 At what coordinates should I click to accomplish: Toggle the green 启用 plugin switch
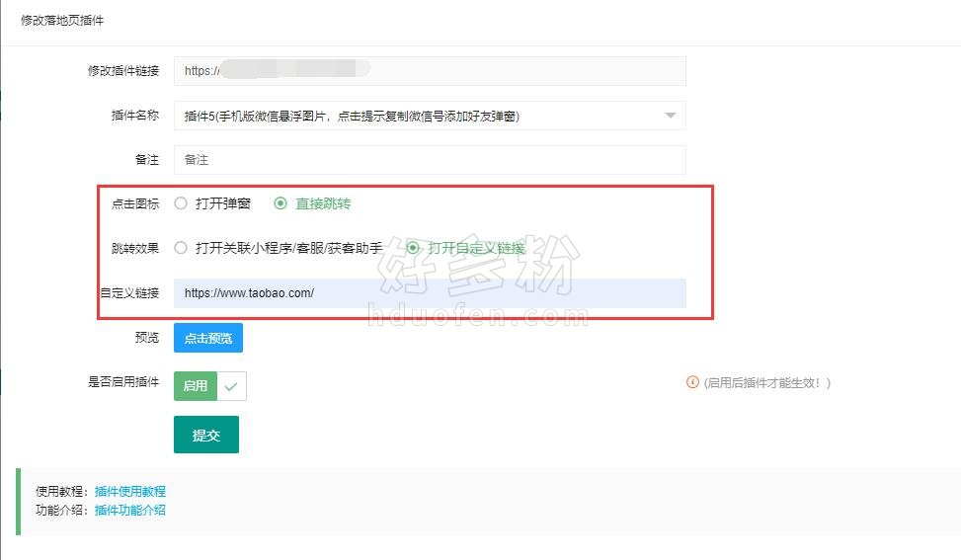(x=210, y=386)
